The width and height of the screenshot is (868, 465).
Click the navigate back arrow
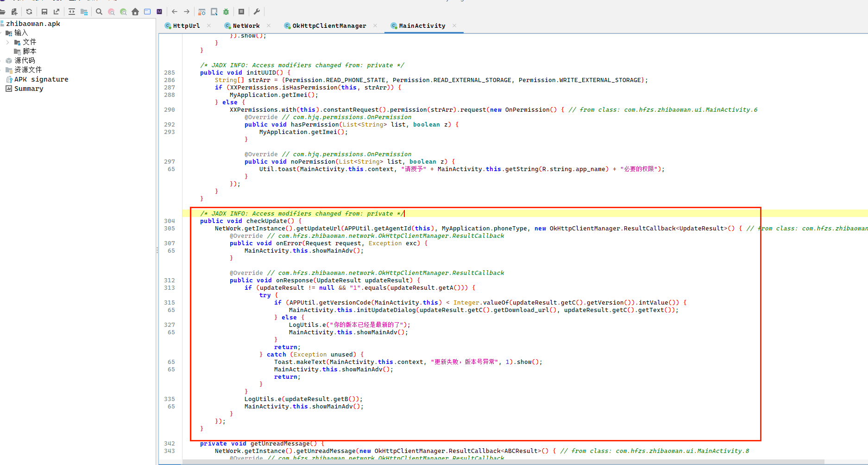175,12
